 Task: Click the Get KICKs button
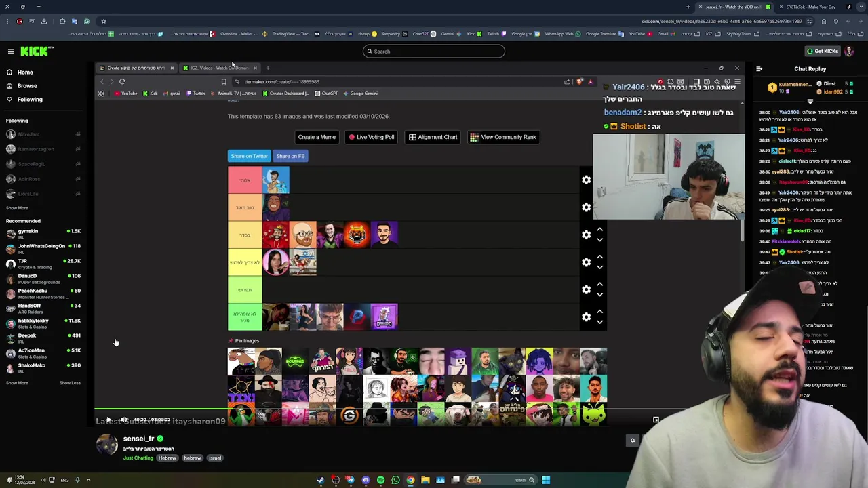(822, 51)
